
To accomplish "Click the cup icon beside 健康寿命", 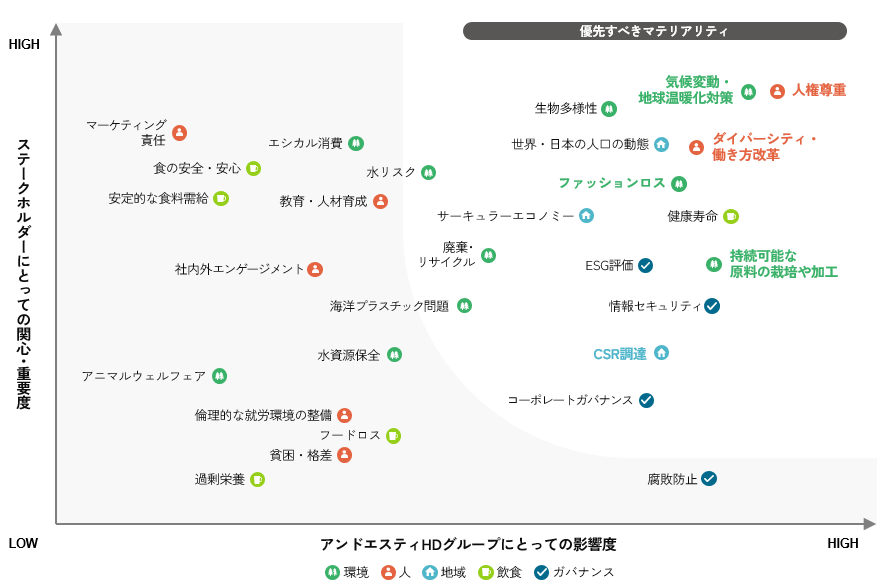I will [x=731, y=216].
